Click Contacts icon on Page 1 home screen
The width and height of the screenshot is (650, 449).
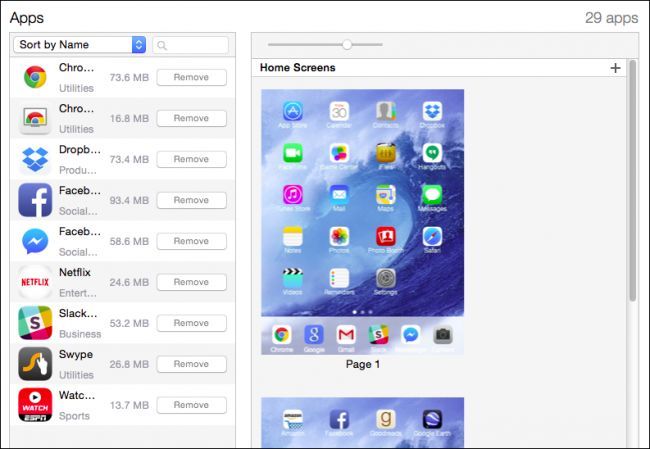(x=386, y=111)
